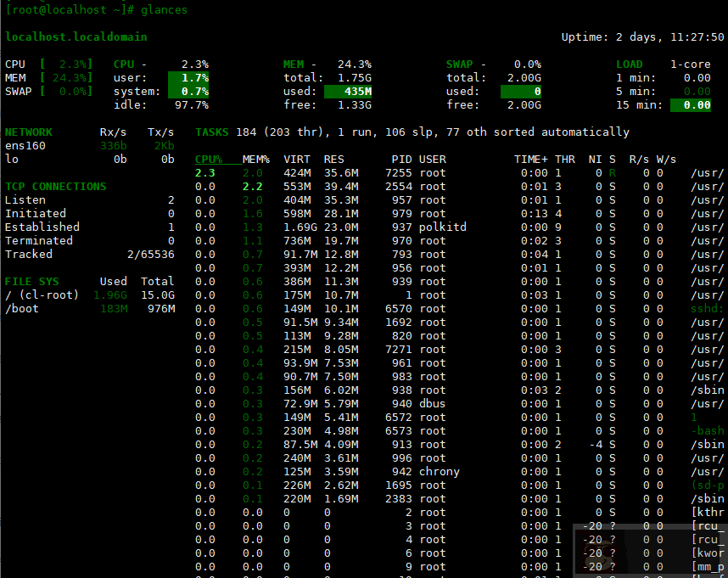Select the dbus process user
Viewport: 728px width, 578px height.
432,403
